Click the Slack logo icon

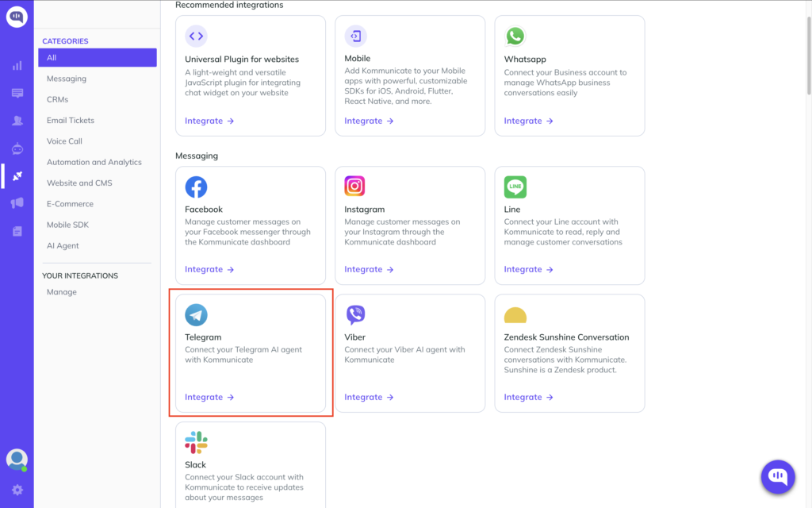pos(196,442)
